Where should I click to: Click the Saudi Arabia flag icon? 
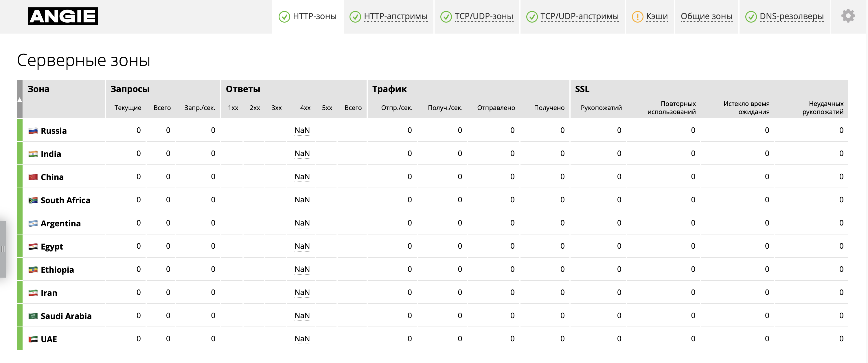(33, 316)
